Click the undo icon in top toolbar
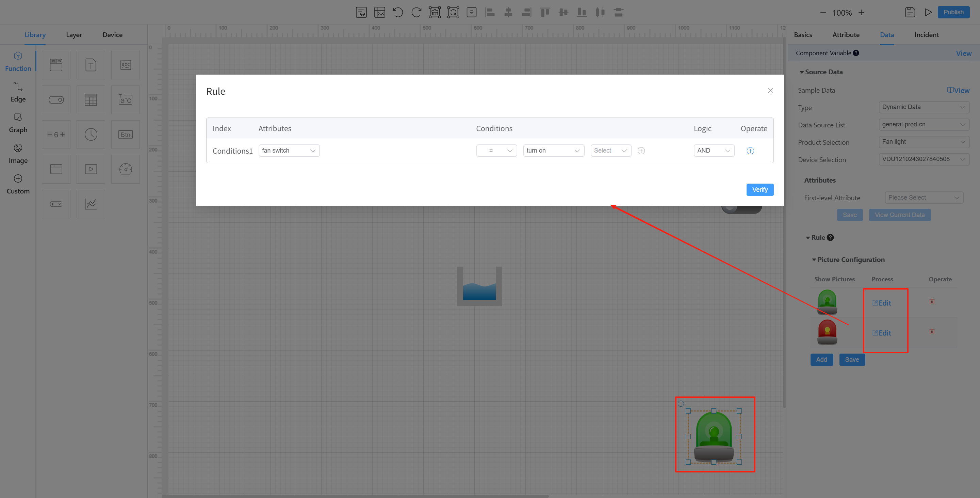Image resolution: width=980 pixels, height=498 pixels. 398,12
